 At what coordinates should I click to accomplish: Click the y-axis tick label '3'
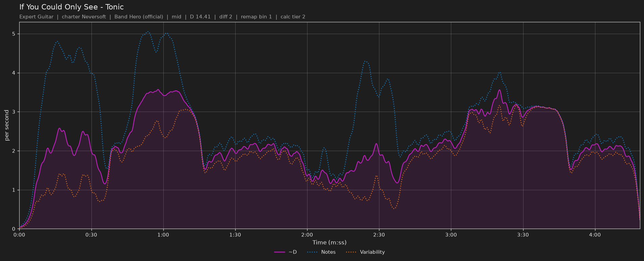tap(14, 112)
